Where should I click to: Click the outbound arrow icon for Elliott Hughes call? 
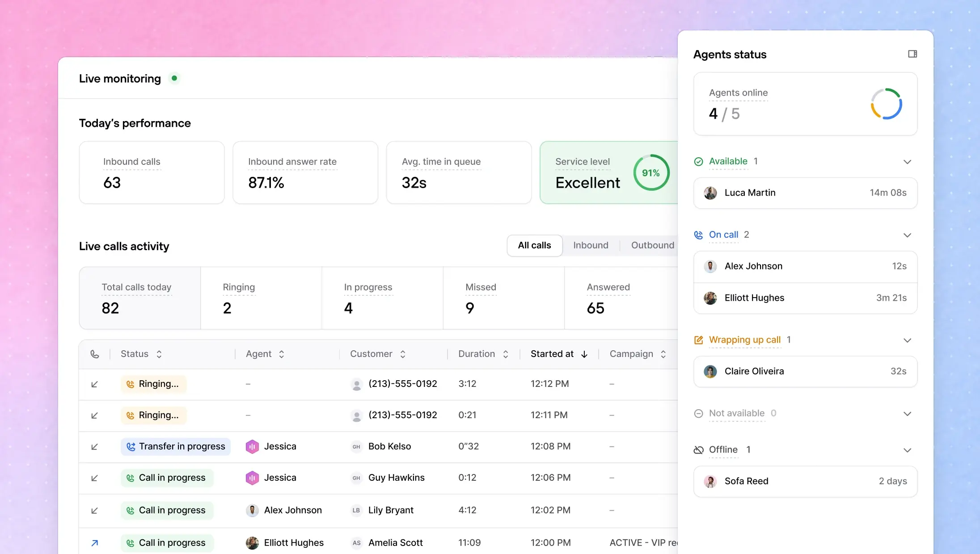[x=95, y=543]
